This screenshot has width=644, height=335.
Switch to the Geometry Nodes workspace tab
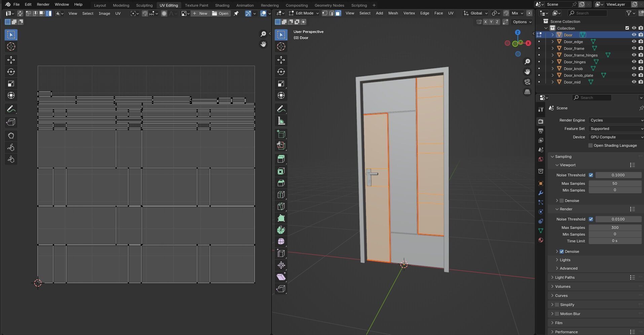click(x=329, y=5)
